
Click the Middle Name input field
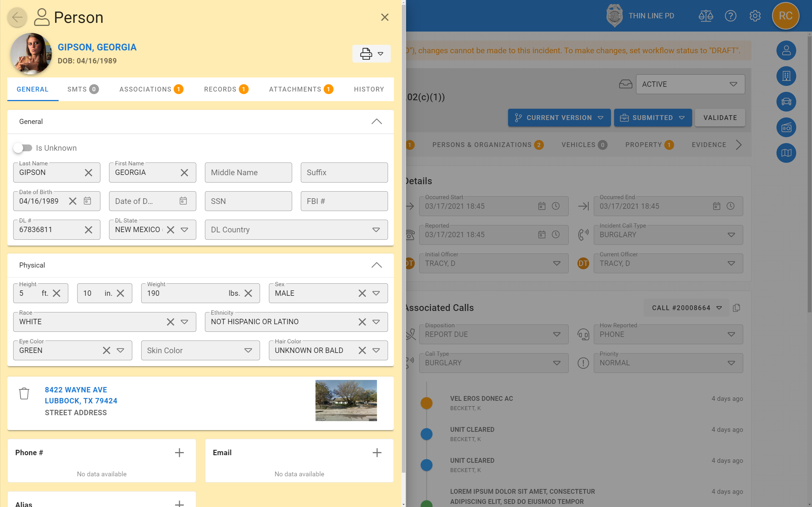point(248,172)
